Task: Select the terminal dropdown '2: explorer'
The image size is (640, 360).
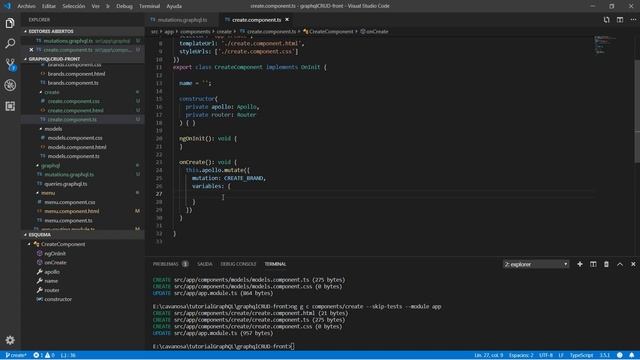Action: pos(536,264)
